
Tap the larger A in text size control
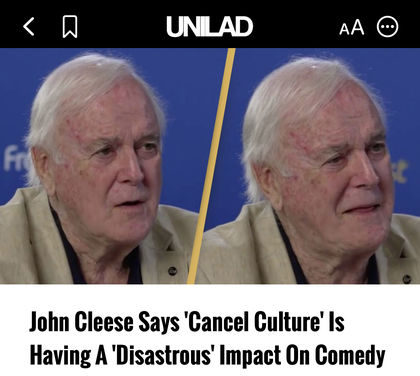pyautogui.click(x=358, y=27)
